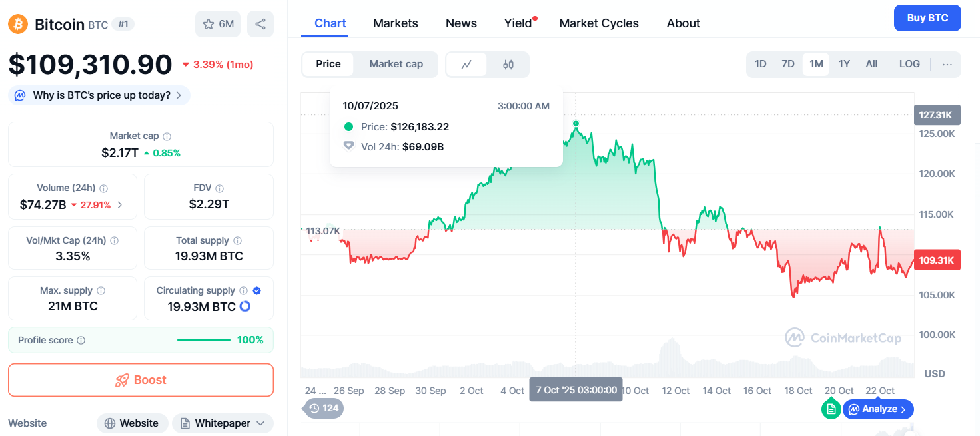Open the chart more options menu

[947, 65]
